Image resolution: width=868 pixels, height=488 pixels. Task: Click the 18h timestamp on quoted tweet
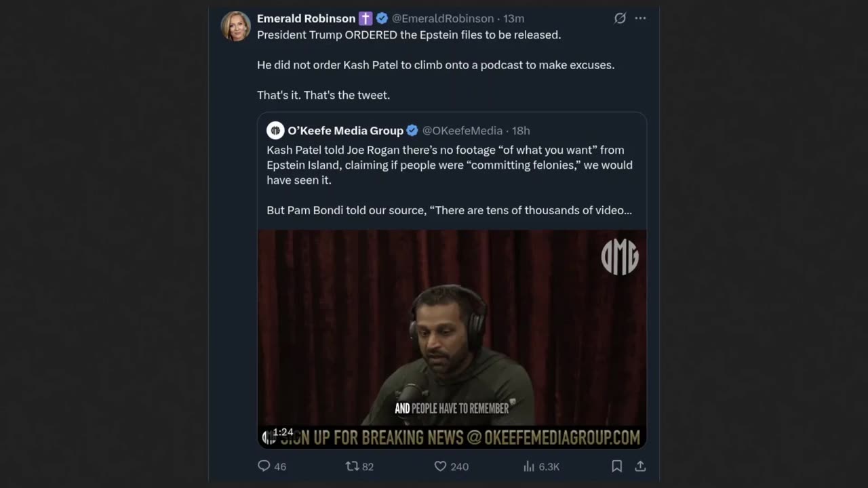point(521,131)
